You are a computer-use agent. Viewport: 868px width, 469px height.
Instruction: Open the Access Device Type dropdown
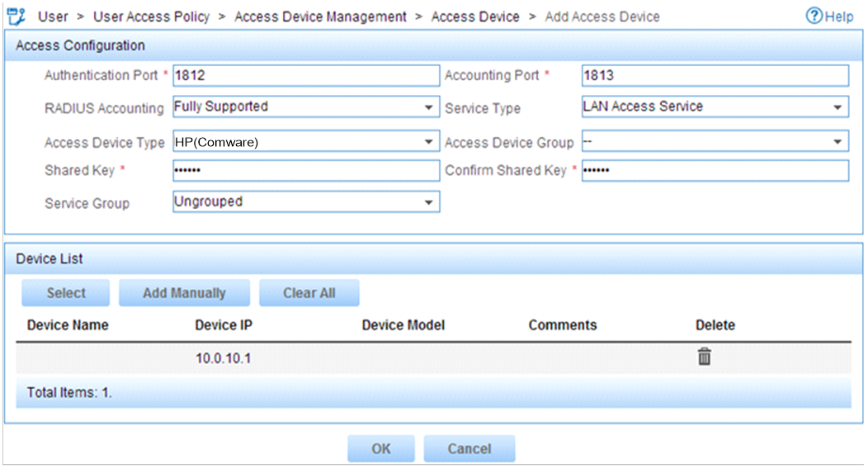click(306, 141)
